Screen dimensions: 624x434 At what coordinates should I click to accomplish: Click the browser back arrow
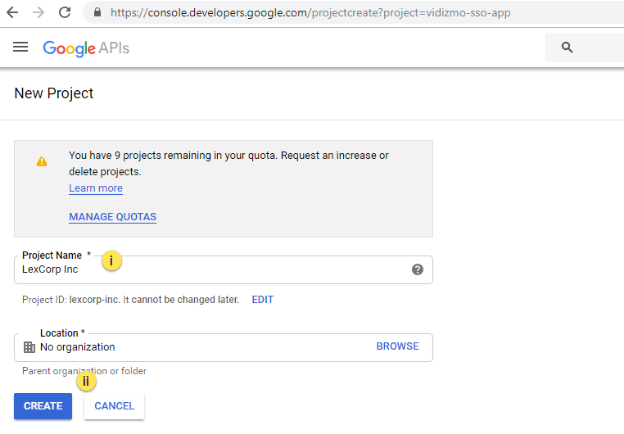[x=13, y=13]
